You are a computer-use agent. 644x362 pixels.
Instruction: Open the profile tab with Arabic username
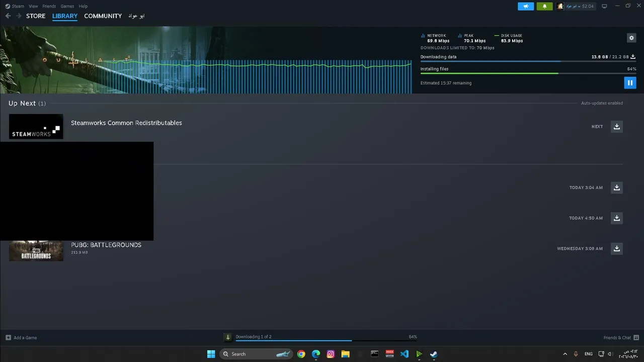[136, 16]
